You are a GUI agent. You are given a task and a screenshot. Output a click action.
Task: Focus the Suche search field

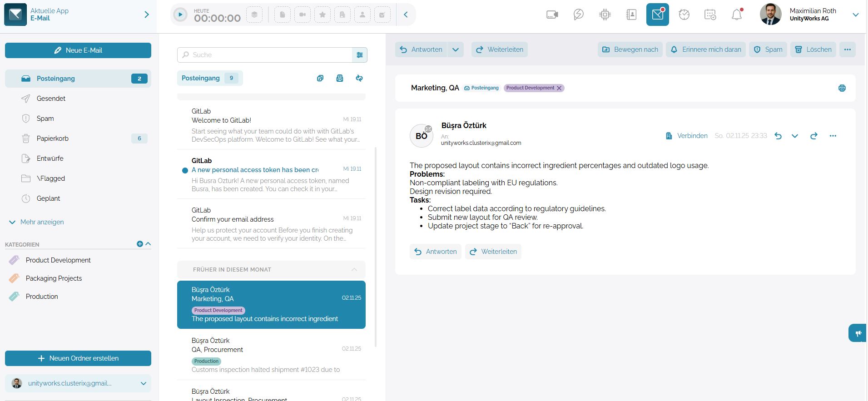click(x=265, y=55)
